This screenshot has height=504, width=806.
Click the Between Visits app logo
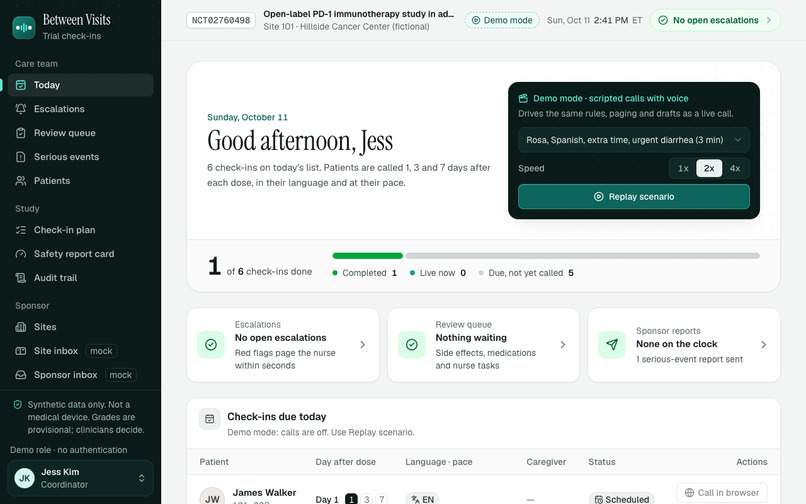pos(24,27)
